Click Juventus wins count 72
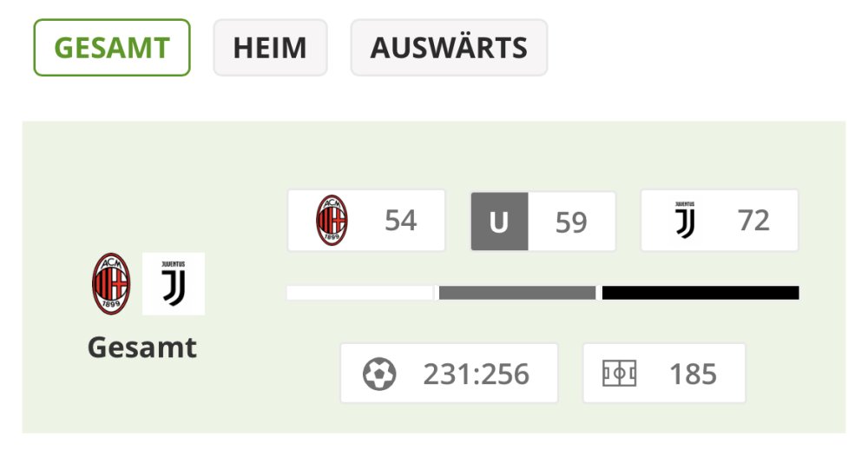This screenshot has height=457, width=868. [753, 221]
